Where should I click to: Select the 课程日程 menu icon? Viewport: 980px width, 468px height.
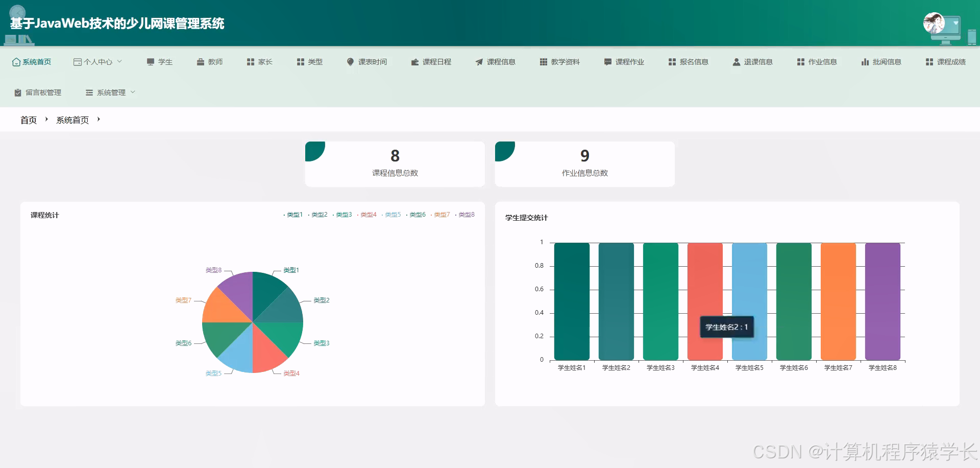tap(415, 62)
